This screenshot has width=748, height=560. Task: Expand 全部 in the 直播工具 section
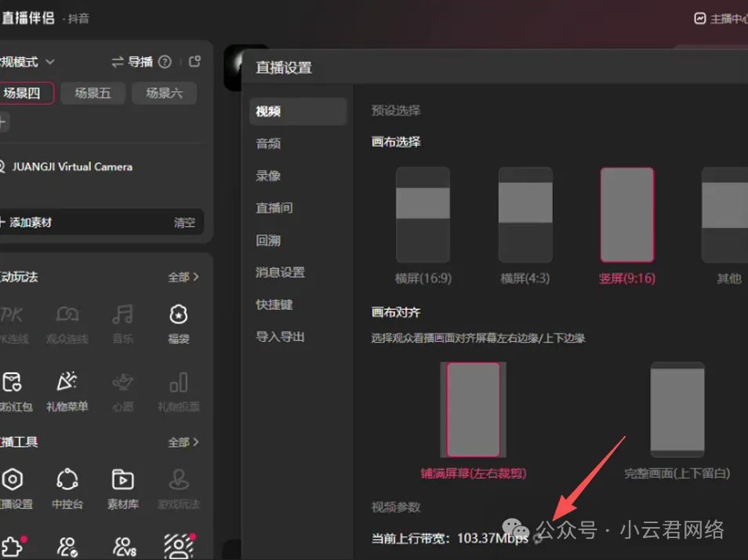click(183, 442)
